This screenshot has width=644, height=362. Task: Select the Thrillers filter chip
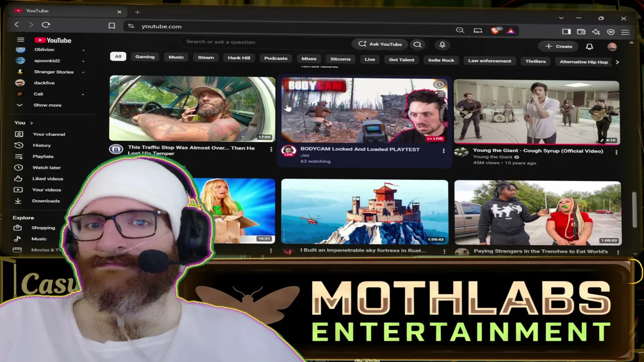(535, 61)
